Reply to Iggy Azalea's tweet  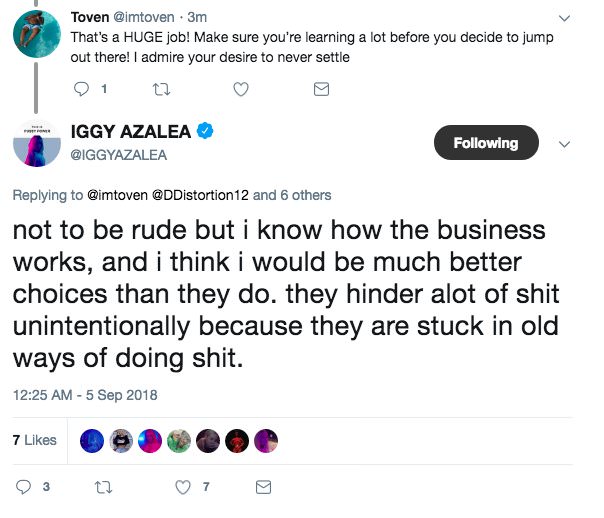coord(24,487)
